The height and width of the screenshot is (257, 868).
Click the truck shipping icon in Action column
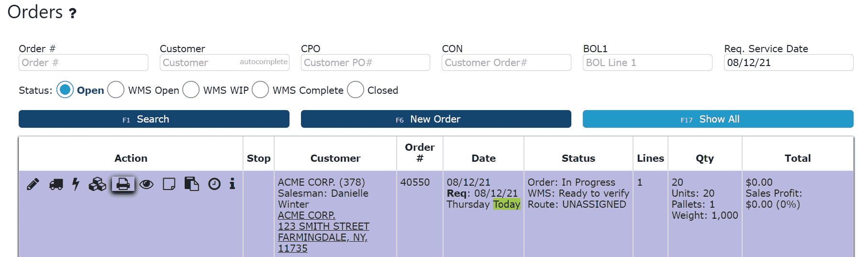[56, 184]
